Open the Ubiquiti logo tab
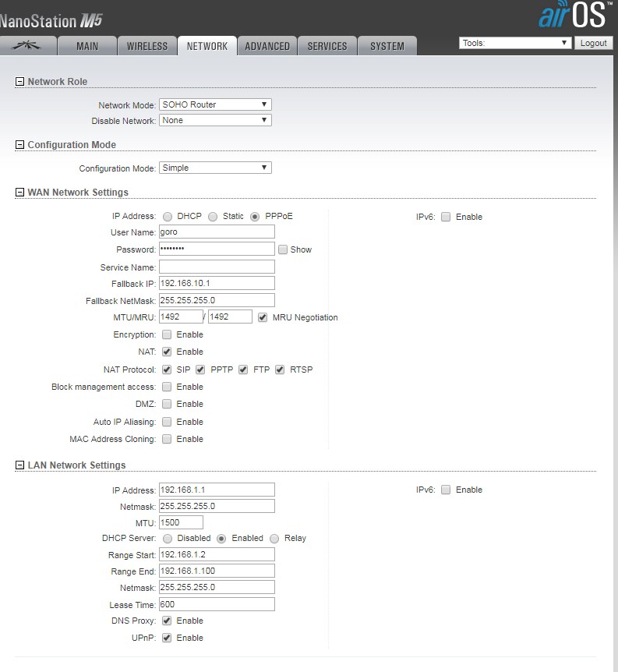618x672 pixels. tap(27, 46)
